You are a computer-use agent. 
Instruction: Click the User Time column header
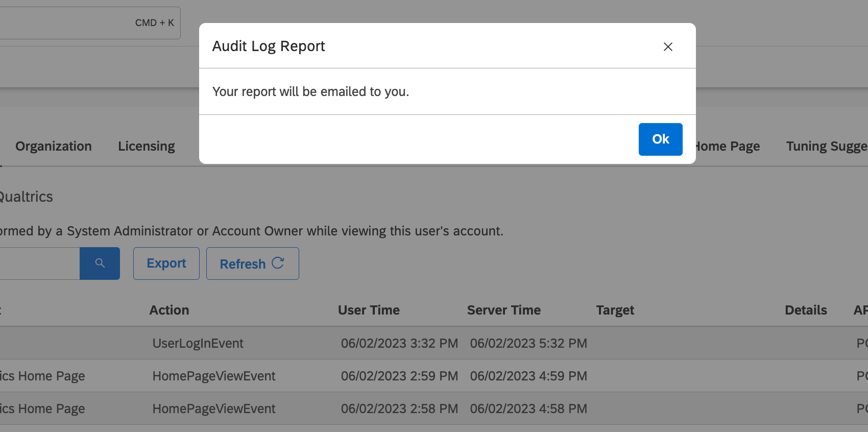(x=369, y=310)
